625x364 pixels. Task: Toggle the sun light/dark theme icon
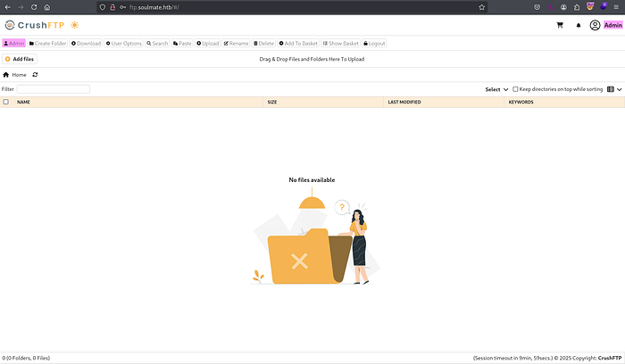(74, 25)
